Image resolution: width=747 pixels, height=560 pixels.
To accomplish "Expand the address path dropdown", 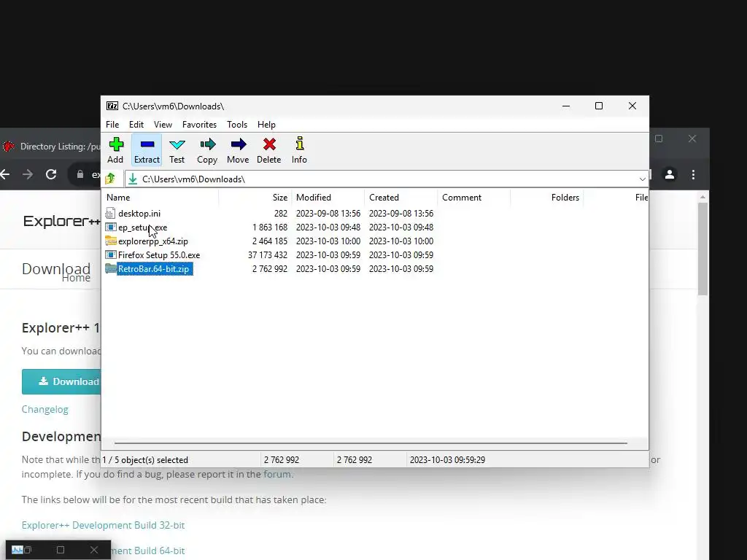I will coord(642,179).
